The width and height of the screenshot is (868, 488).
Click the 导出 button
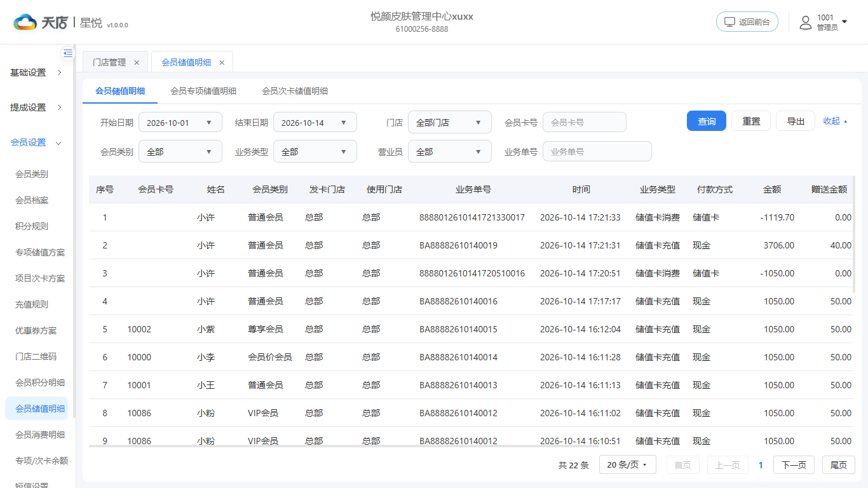coord(796,121)
